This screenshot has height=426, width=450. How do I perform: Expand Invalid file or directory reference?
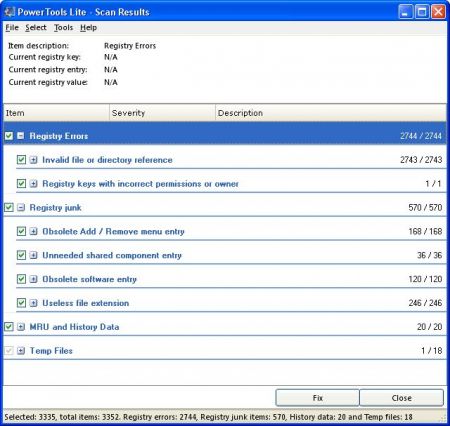33,160
